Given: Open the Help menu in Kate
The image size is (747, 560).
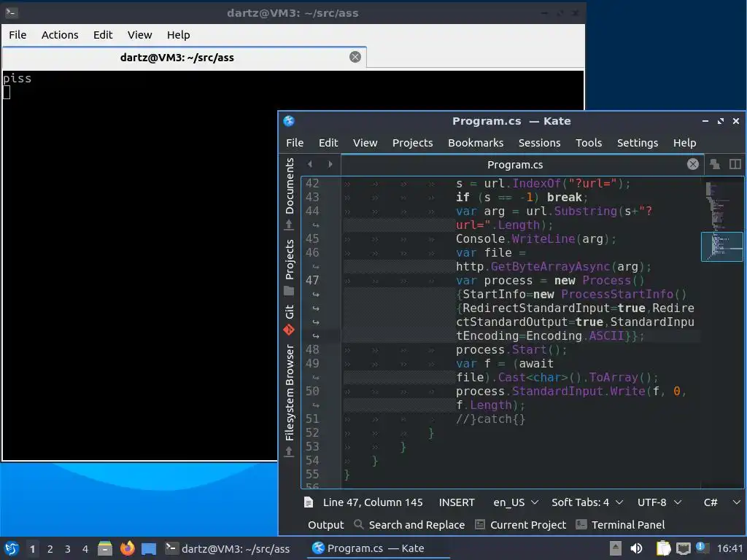Looking at the screenshot, I should pos(684,143).
